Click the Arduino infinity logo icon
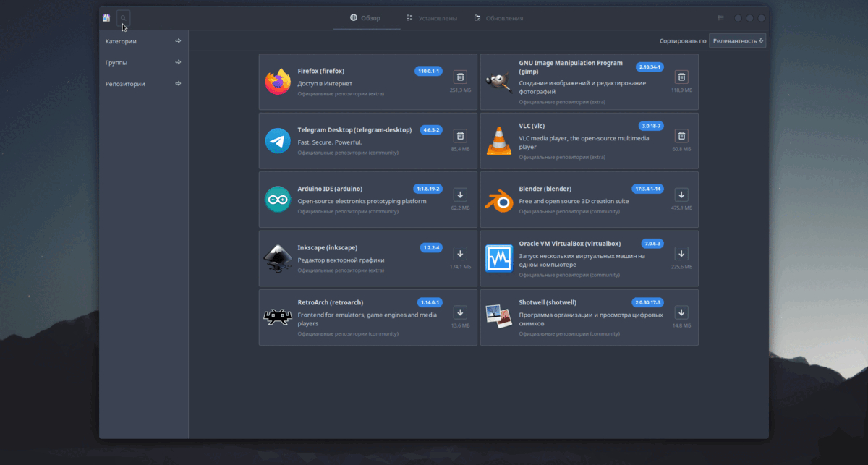 278,200
